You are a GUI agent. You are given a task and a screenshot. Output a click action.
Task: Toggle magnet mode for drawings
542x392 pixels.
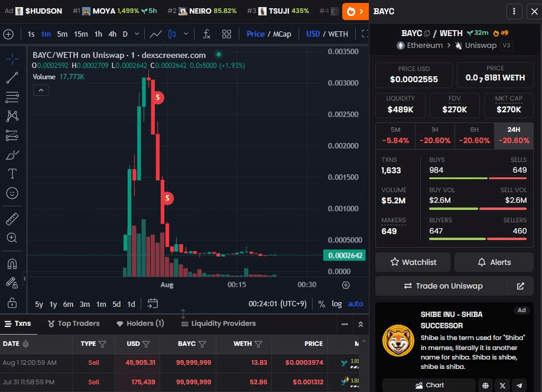pos(12,264)
